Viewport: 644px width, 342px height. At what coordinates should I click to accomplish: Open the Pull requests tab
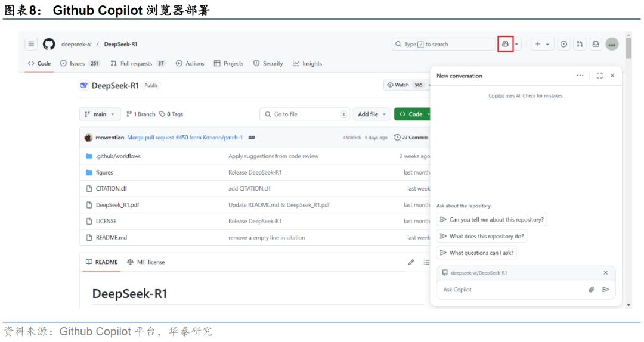tap(138, 63)
